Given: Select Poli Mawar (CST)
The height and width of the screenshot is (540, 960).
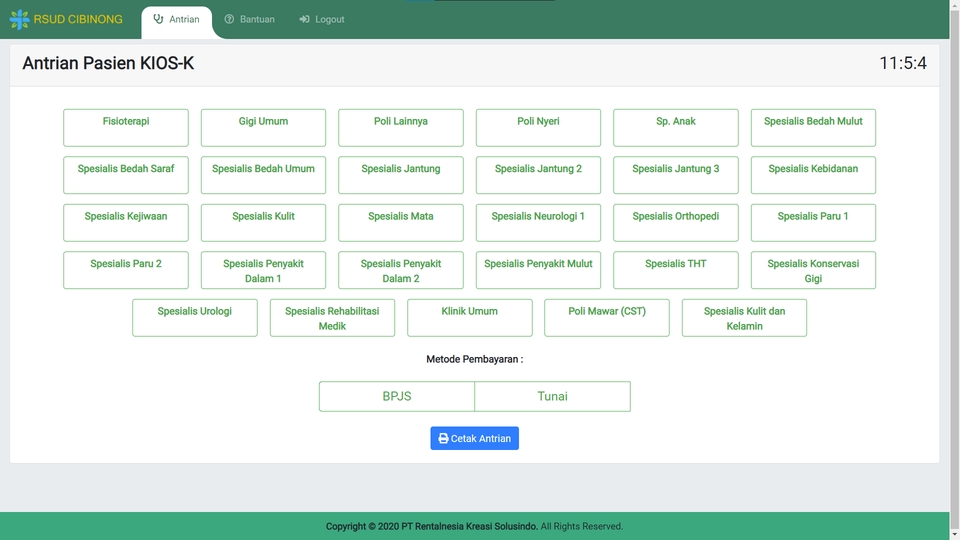Looking at the screenshot, I should pyautogui.click(x=607, y=318).
